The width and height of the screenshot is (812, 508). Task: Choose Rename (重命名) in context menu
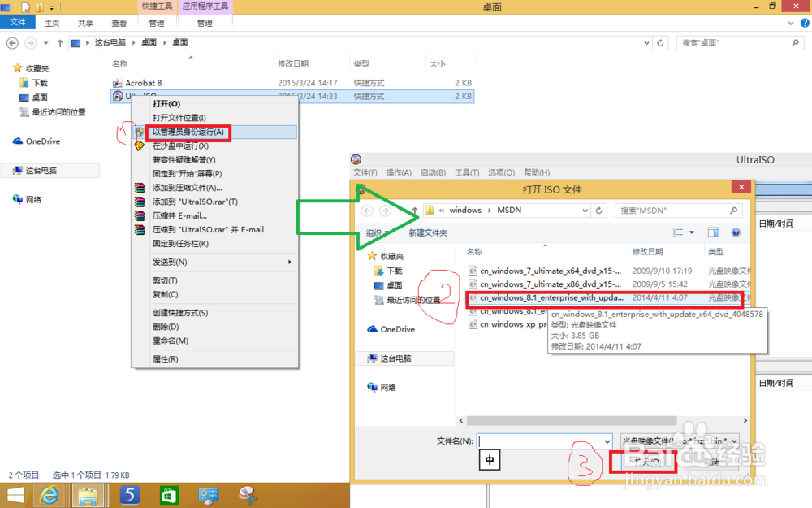pyautogui.click(x=170, y=341)
